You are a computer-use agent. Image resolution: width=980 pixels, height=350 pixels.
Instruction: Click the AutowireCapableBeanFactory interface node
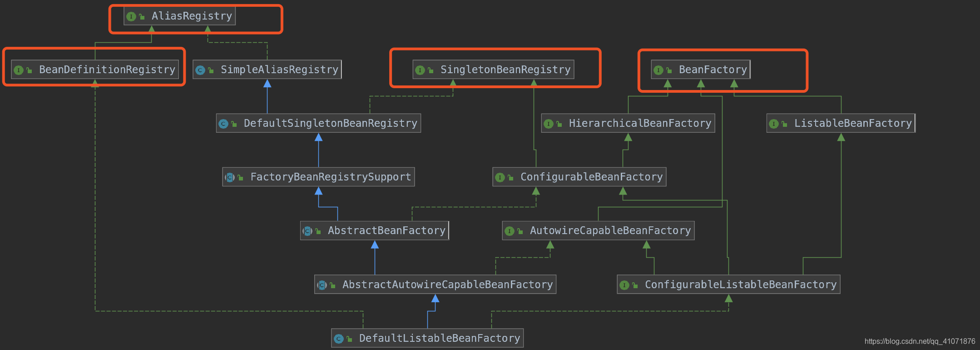[598, 230]
